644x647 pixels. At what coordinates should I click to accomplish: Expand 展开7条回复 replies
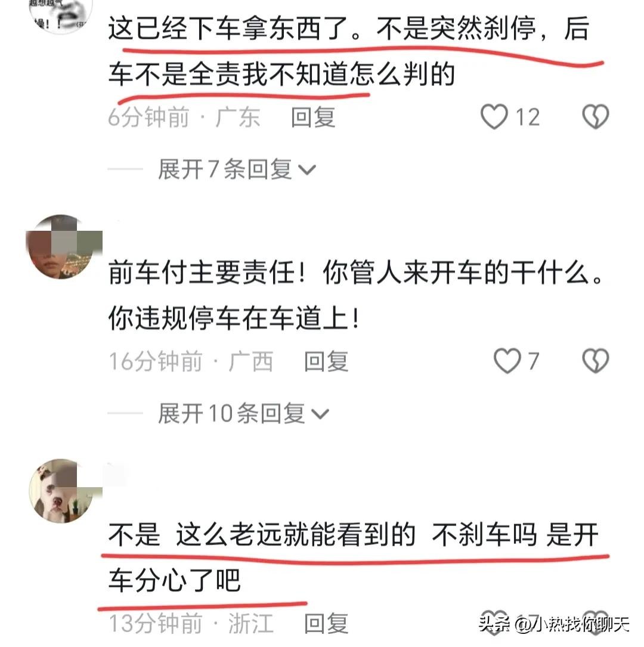[x=237, y=169]
